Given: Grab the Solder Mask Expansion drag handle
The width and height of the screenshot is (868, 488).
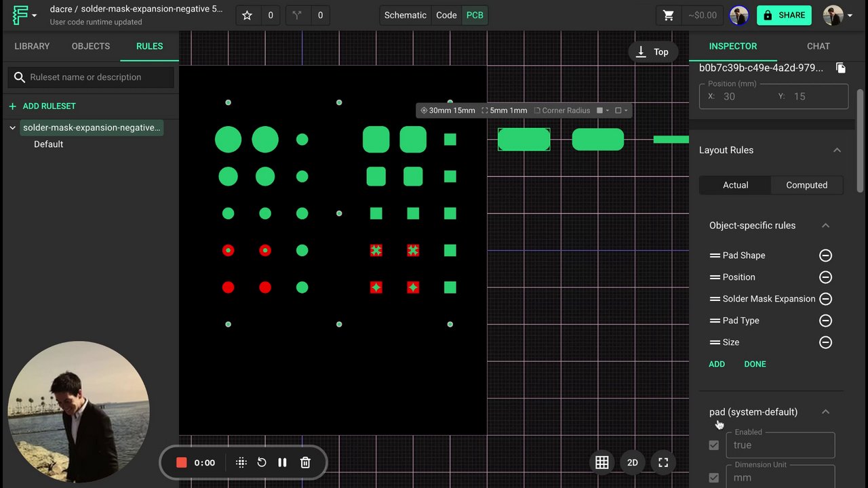Looking at the screenshot, I should point(715,299).
